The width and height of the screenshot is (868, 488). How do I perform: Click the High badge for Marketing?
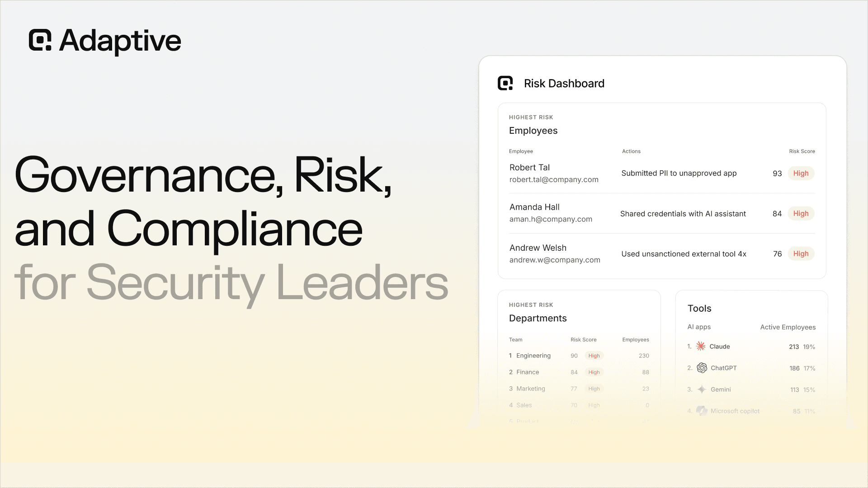594,389
